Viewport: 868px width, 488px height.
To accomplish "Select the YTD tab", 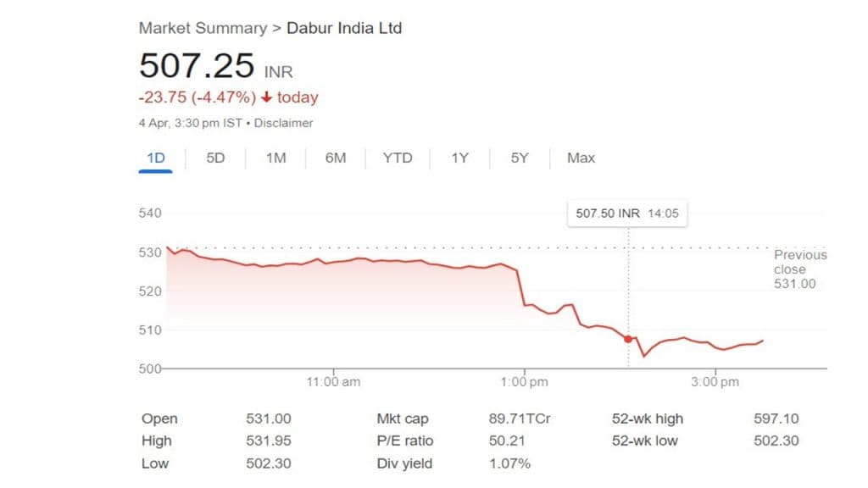I will [398, 158].
